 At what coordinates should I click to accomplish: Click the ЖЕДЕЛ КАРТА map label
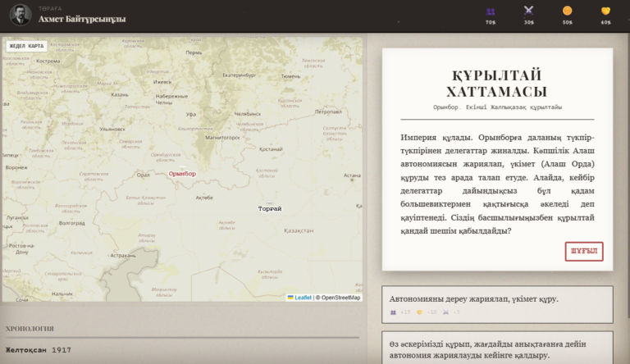pos(26,46)
